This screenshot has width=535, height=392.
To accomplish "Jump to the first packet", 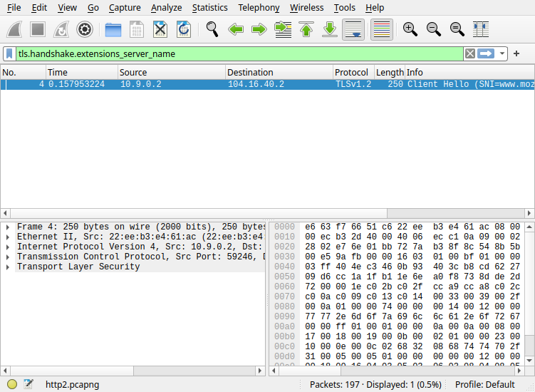I will tap(306, 29).
